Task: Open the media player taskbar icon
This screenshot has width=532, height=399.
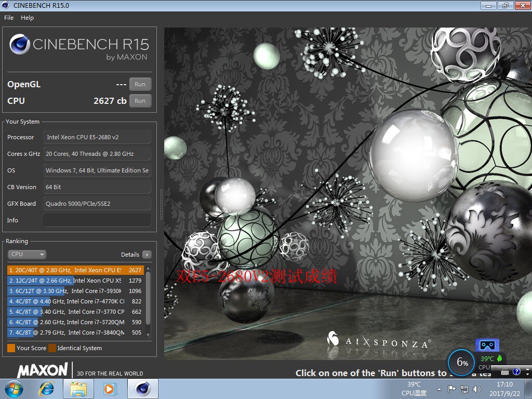Action: pyautogui.click(x=110, y=389)
